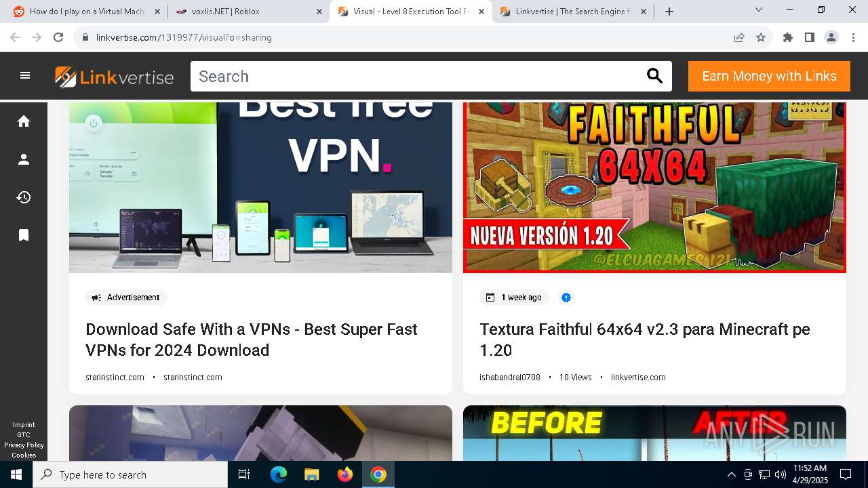Open Faithful 64x64 thumbnail
Image resolution: width=868 pixels, height=488 pixels.
point(654,188)
